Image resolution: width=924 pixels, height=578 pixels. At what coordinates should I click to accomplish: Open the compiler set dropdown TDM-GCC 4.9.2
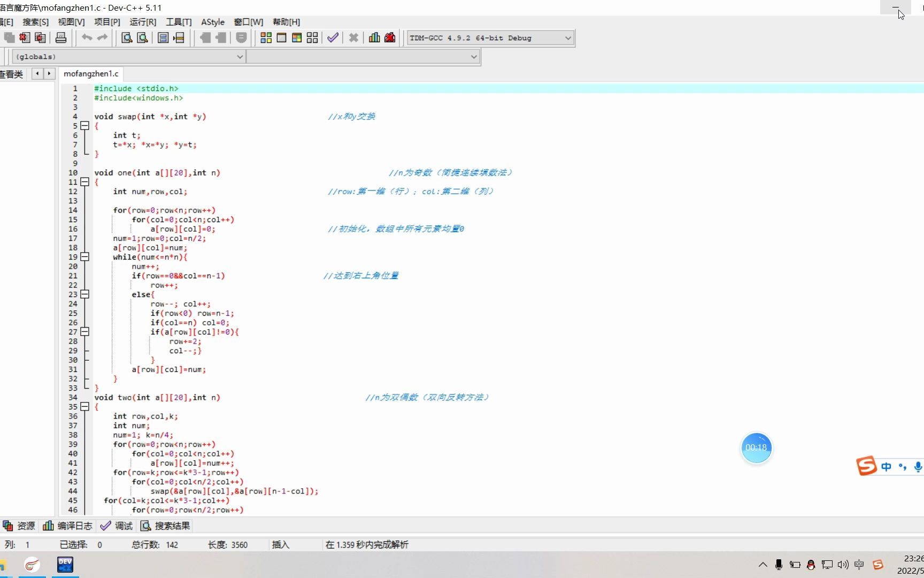[x=490, y=38]
